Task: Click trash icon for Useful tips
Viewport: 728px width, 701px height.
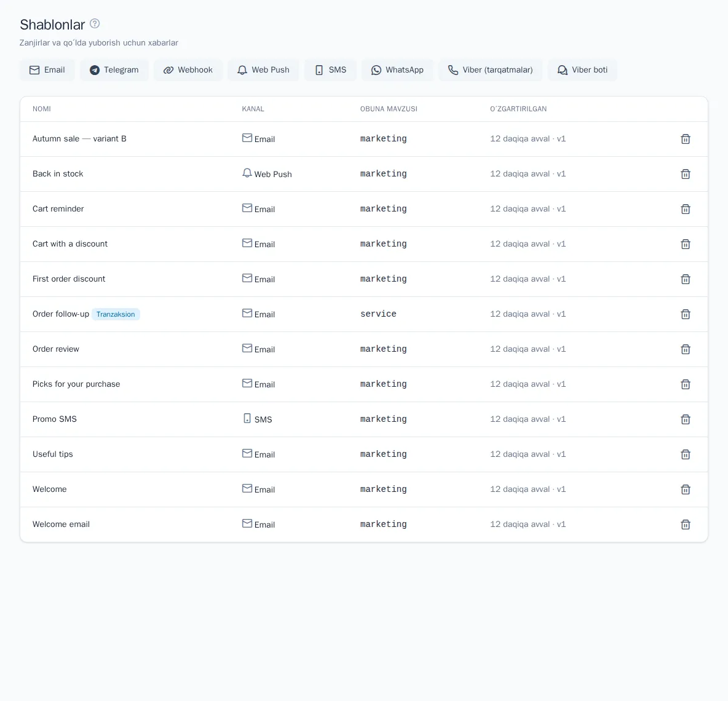Action: pyautogui.click(x=686, y=454)
